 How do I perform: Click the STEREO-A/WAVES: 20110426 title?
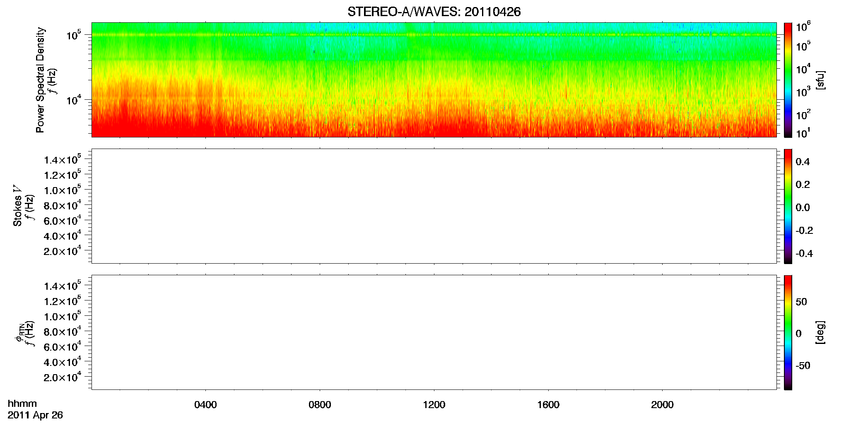(x=434, y=12)
